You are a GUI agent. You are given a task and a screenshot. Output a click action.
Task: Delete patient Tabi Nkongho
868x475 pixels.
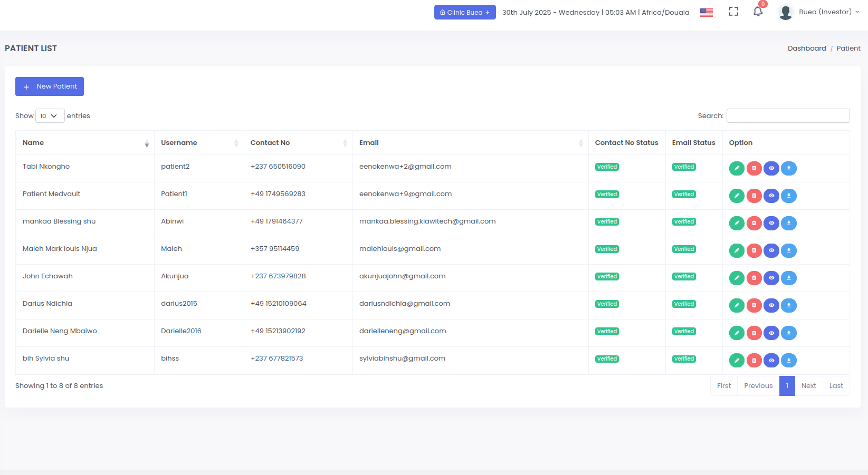coord(754,168)
